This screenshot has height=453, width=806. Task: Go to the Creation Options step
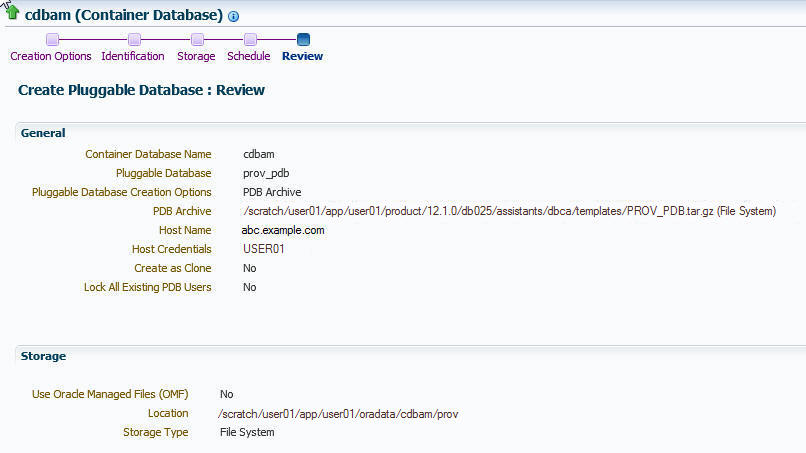[x=51, y=56]
